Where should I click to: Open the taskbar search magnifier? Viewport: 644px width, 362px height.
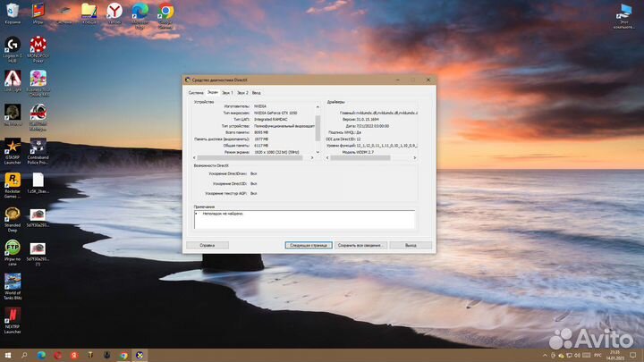(x=24, y=356)
